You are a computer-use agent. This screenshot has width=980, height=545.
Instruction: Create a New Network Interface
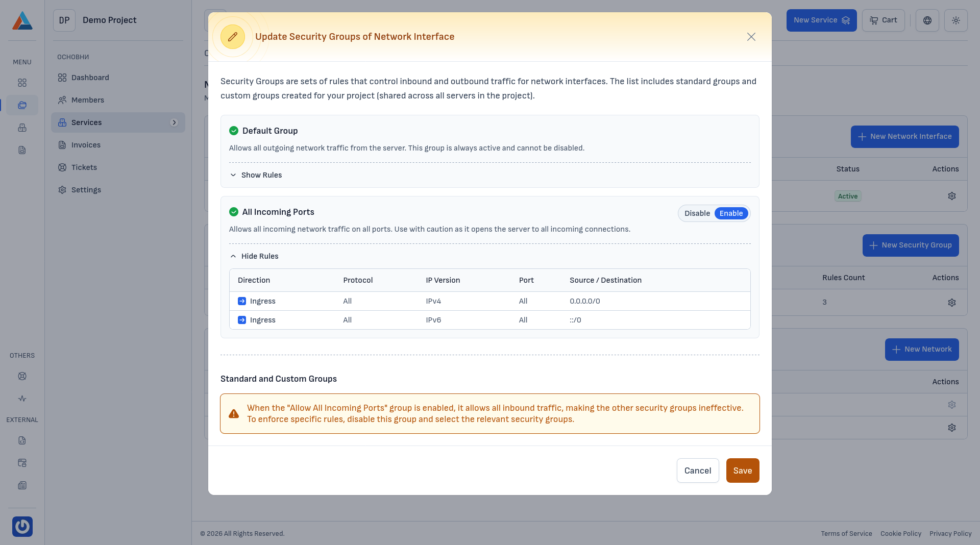904,136
